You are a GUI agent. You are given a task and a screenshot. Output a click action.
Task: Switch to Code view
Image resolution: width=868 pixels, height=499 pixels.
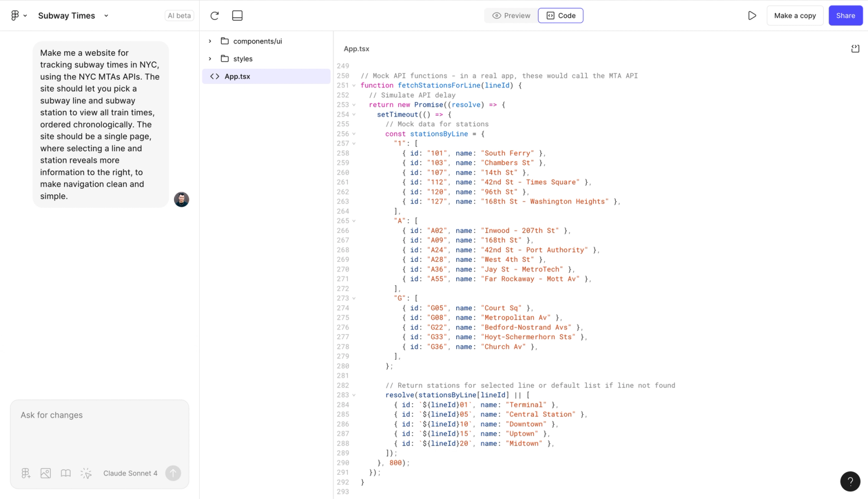coord(561,16)
